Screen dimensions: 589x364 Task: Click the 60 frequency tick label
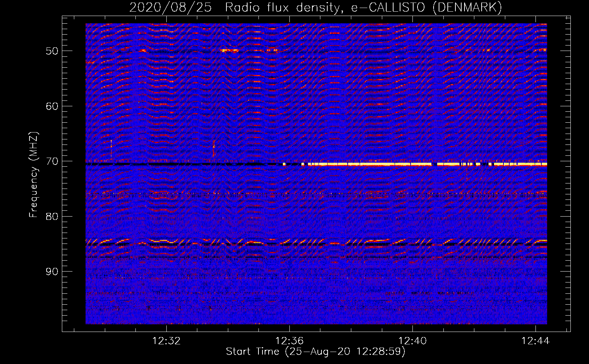52,106
